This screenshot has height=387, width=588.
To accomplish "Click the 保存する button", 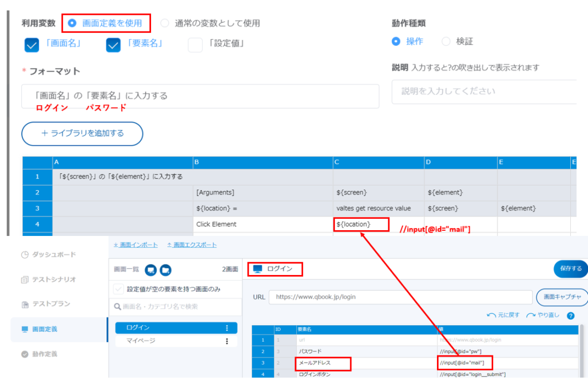I will 570,269.
